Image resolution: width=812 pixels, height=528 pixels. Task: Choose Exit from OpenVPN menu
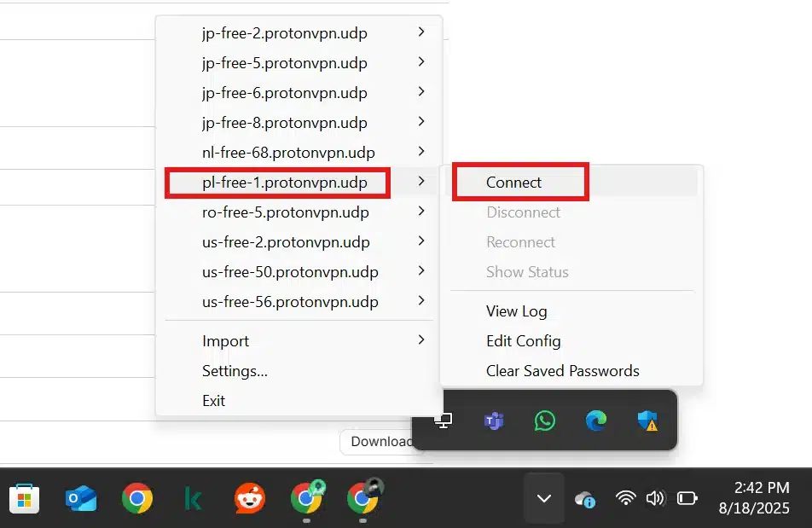coord(299,401)
